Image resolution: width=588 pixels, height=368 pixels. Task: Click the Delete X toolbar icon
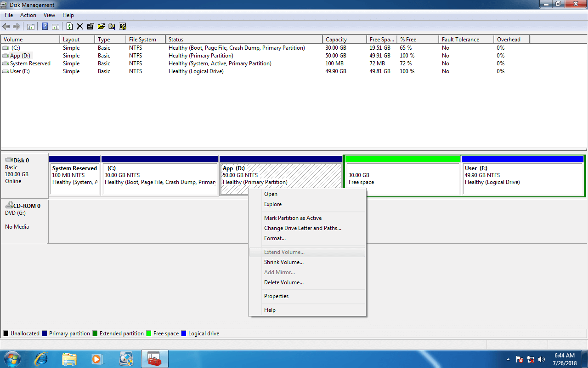point(80,27)
